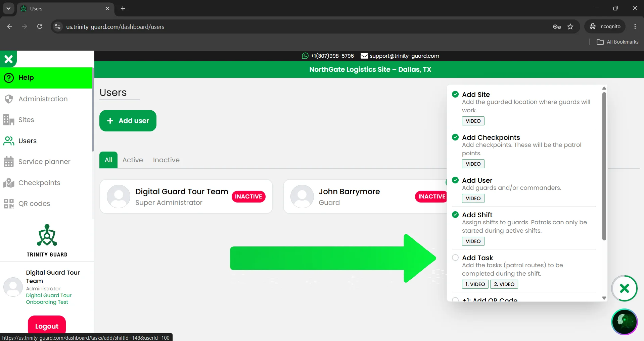Click the Sites building icon
The image size is (644, 341).
tap(9, 120)
